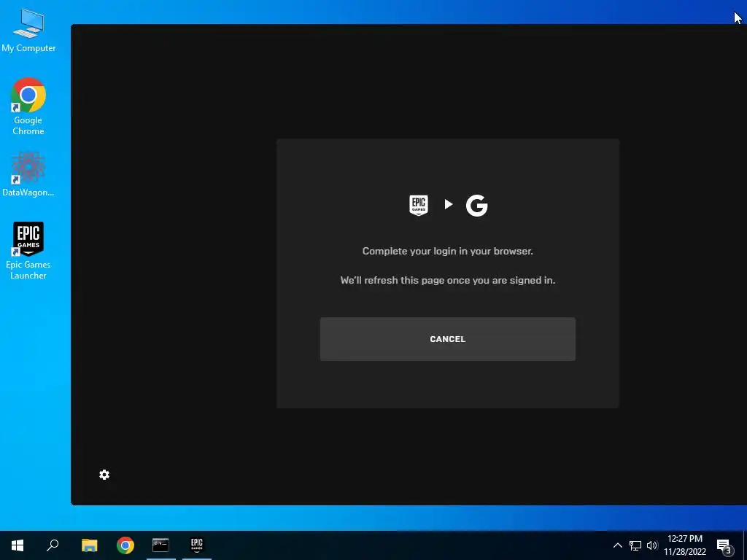Select the DataWagon desktop shortcut
The width and height of the screenshot is (747, 560).
(x=28, y=174)
